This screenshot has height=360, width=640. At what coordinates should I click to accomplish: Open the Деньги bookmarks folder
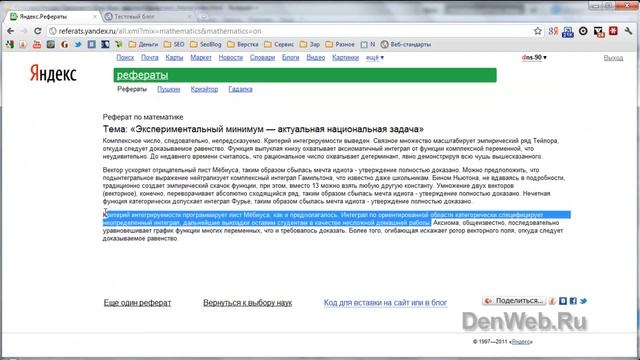pyautogui.click(x=143, y=44)
